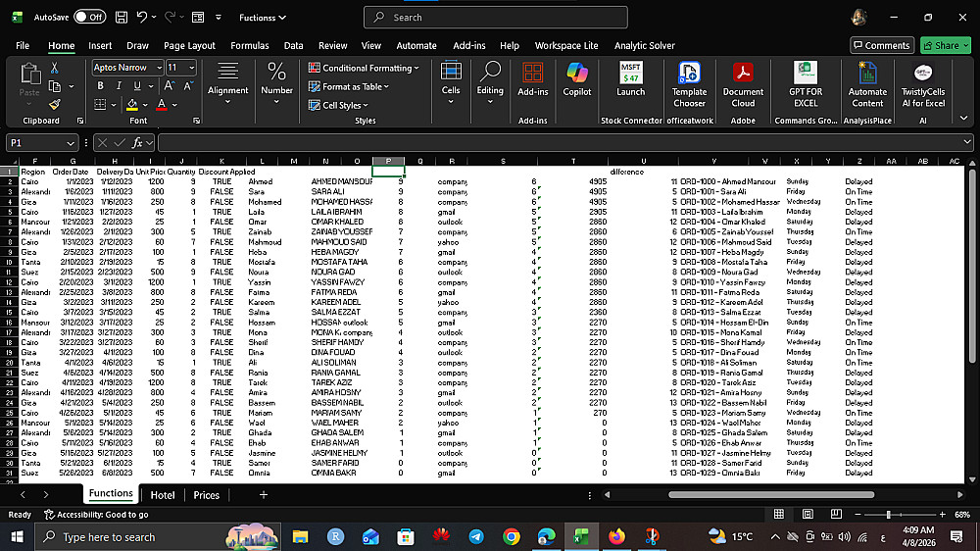Click Accessibility: Good to go
980x551 pixels.
[x=96, y=514]
